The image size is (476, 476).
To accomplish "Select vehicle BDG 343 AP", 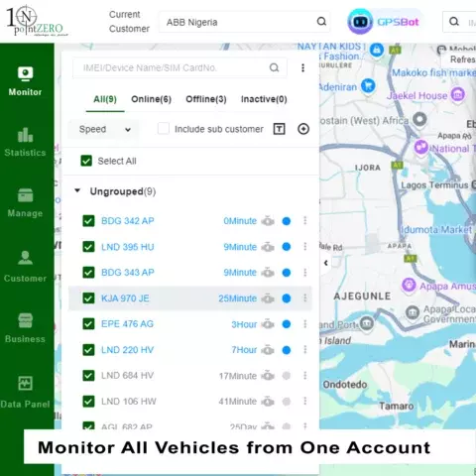I will tap(128, 273).
